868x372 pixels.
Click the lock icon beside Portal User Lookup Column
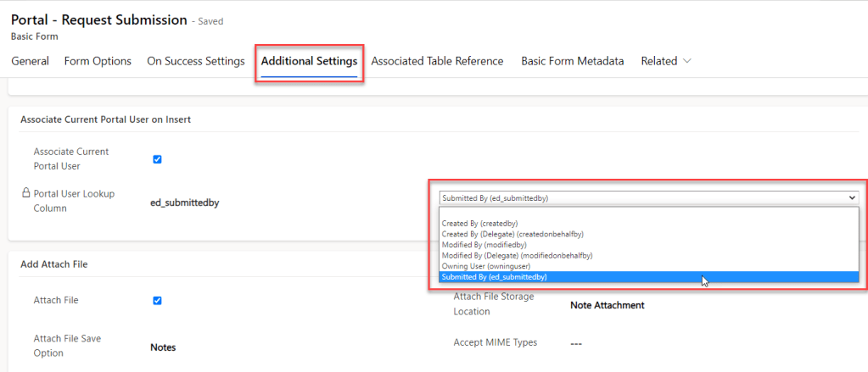(25, 193)
